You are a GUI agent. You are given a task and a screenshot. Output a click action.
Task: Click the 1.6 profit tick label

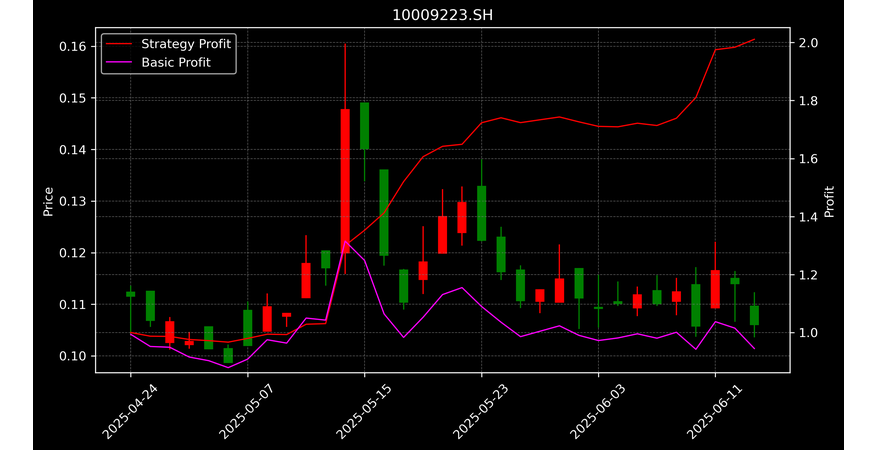point(808,159)
